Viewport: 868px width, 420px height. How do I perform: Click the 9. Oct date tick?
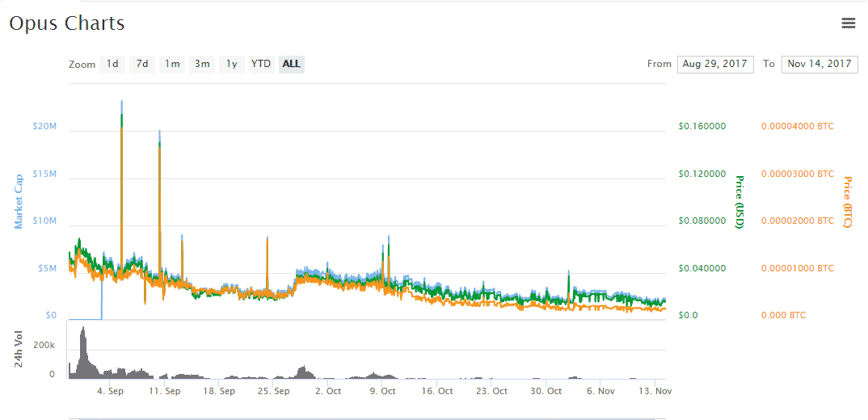(382, 391)
